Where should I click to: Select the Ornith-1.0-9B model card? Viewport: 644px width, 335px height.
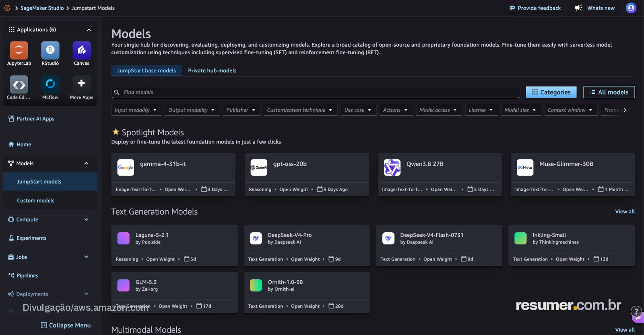[307, 293]
